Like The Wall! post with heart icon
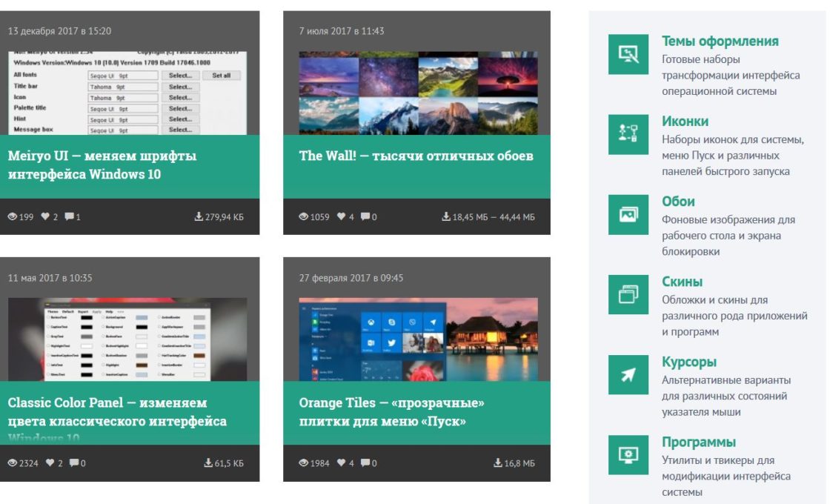Viewport: 830px width, 504px height. click(342, 216)
